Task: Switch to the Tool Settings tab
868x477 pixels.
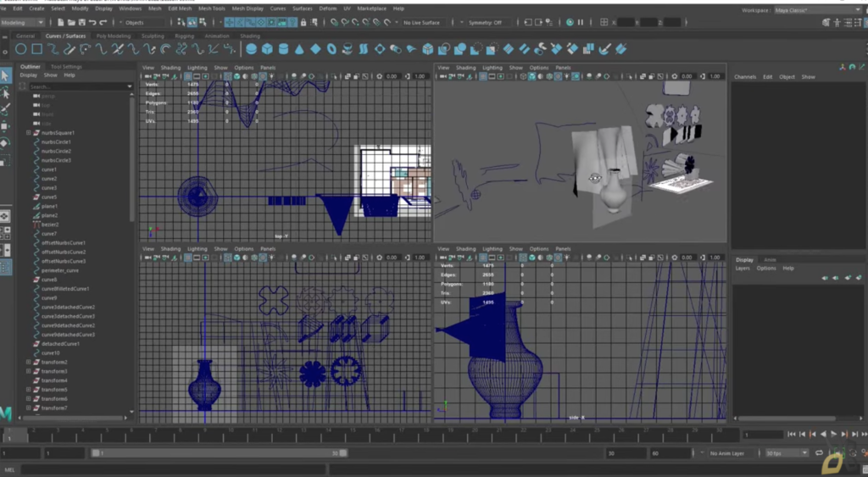Action: pos(66,67)
